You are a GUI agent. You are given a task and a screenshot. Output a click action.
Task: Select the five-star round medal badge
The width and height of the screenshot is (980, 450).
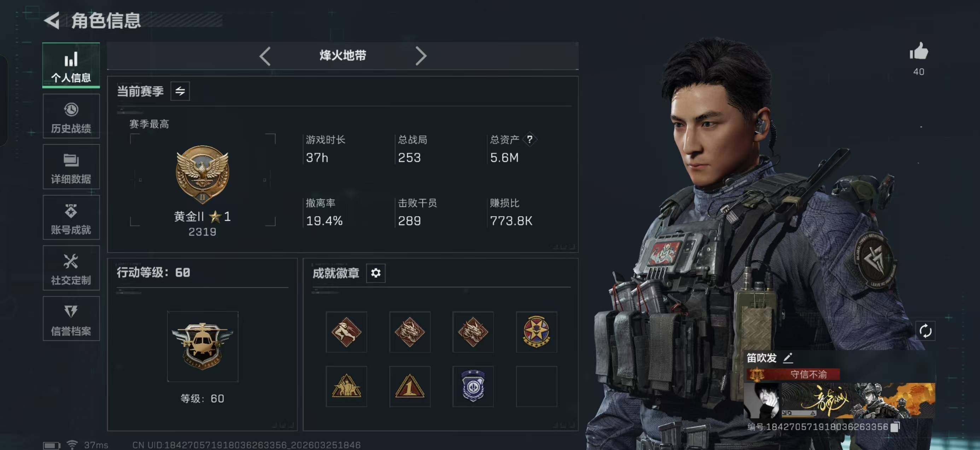(x=536, y=331)
